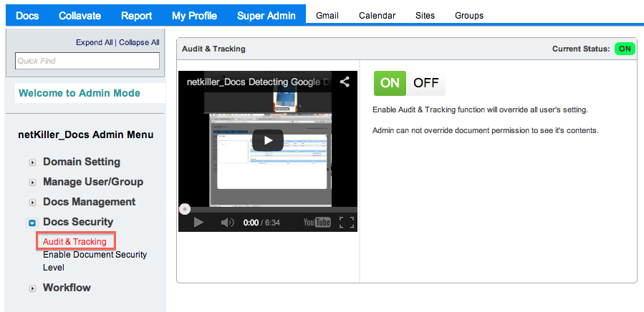
Task: Focus the Quick Find search field
Action: 87,61
